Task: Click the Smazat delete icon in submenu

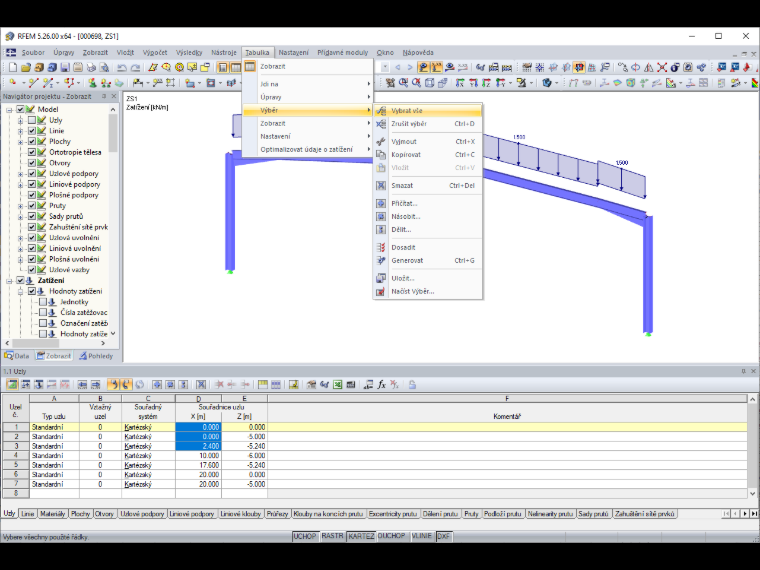Action: [381, 186]
